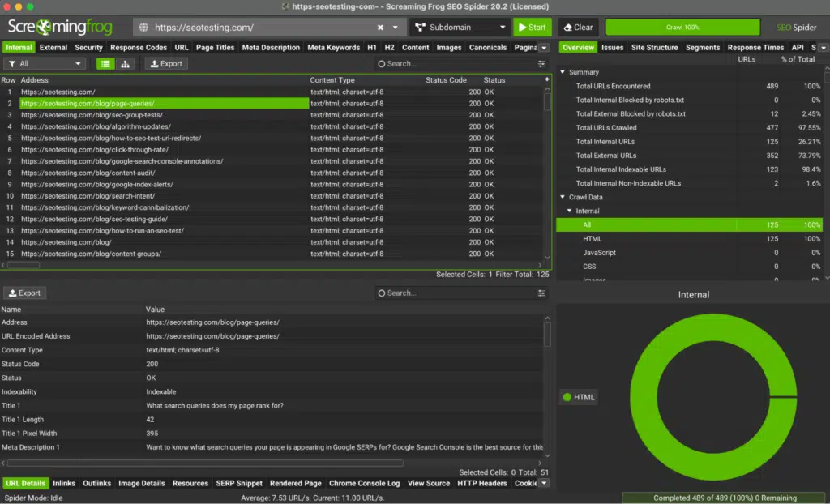Select row https://seotesting.com/blog/algorithm-updates/
The image size is (830, 504).
tap(272, 126)
